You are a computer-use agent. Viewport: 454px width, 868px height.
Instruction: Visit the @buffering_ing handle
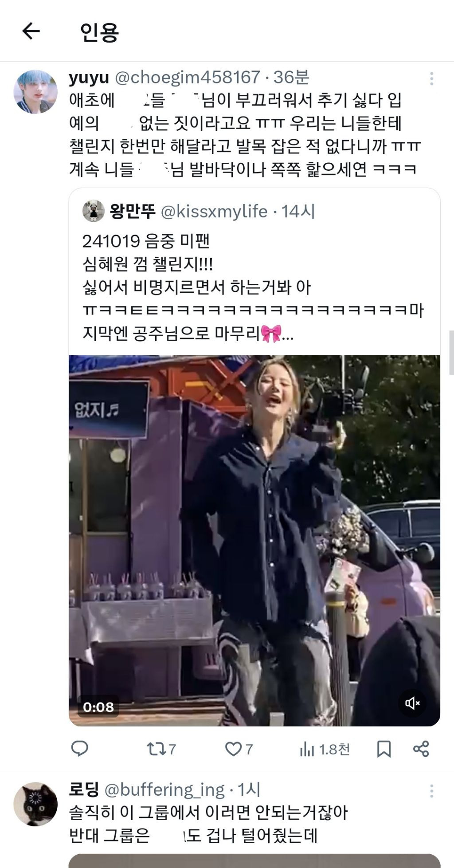point(165,790)
